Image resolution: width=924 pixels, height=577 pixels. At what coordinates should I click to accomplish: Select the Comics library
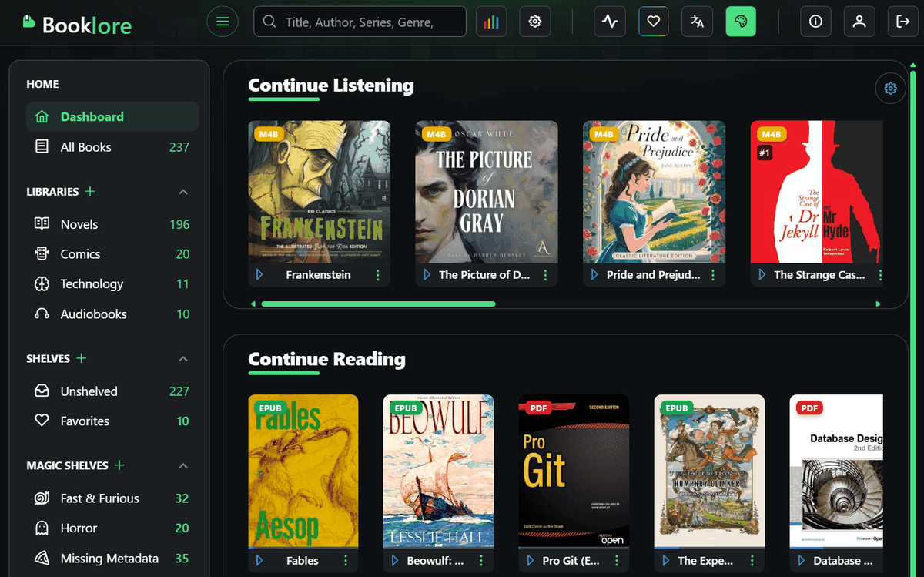[x=80, y=254]
